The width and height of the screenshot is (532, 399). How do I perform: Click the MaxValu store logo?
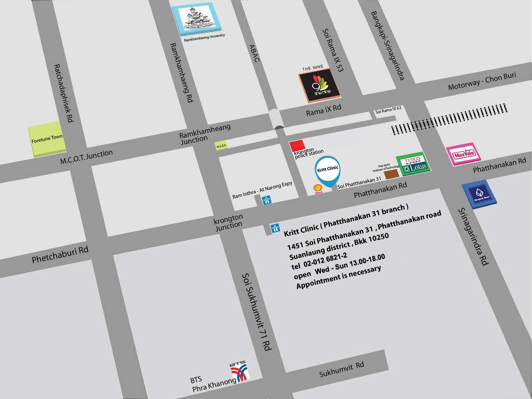[x=464, y=154]
